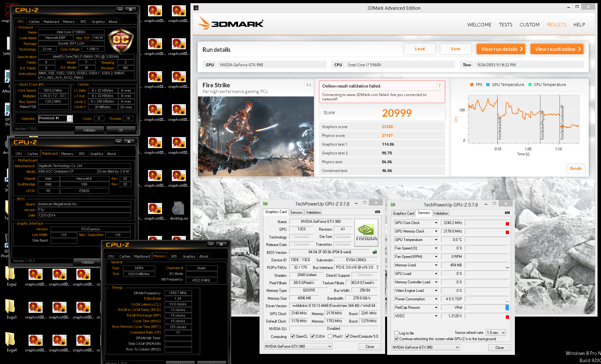The width and height of the screenshot is (601, 364).
Task: Open the Graphics tab in the CPU-Z window showing Motherboard info
Action: pos(96,154)
